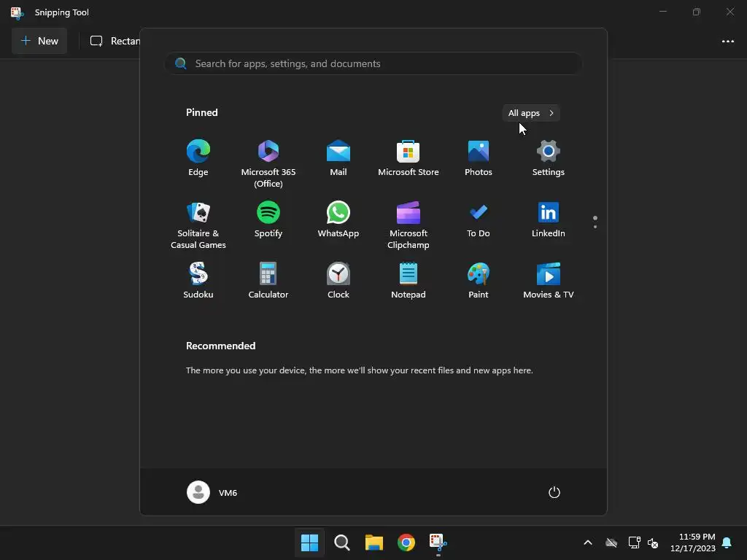Expand hidden system tray icons
The height and width of the screenshot is (560, 747).
pyautogui.click(x=588, y=542)
